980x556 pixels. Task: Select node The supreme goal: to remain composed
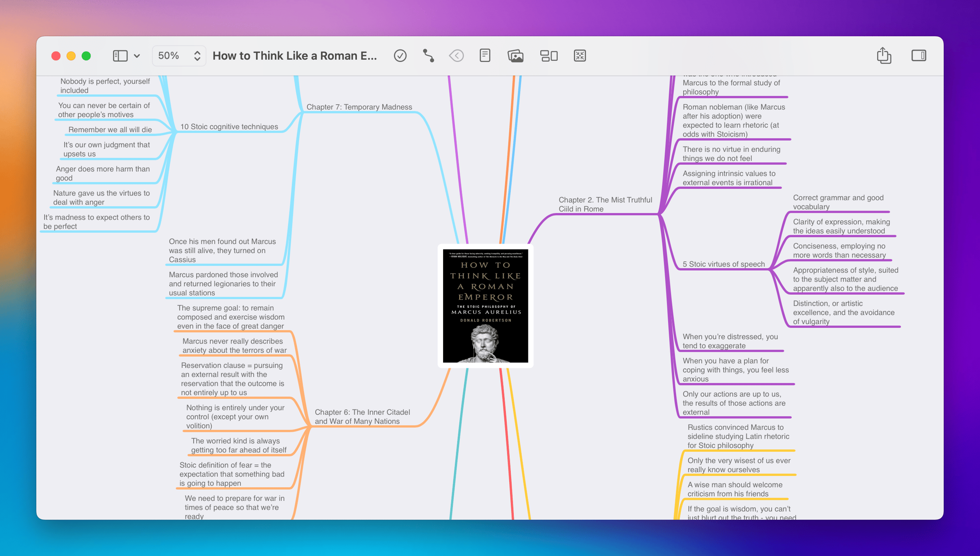tap(231, 317)
